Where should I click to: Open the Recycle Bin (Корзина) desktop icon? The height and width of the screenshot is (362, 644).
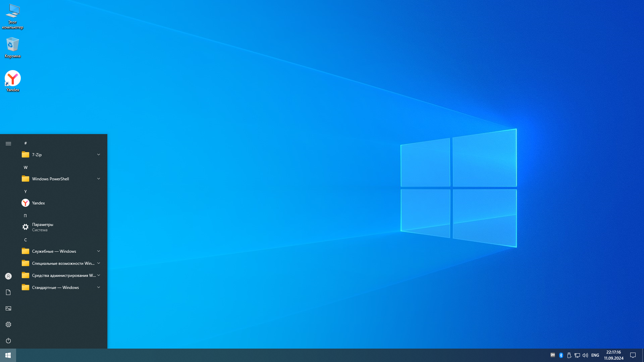click(x=13, y=47)
